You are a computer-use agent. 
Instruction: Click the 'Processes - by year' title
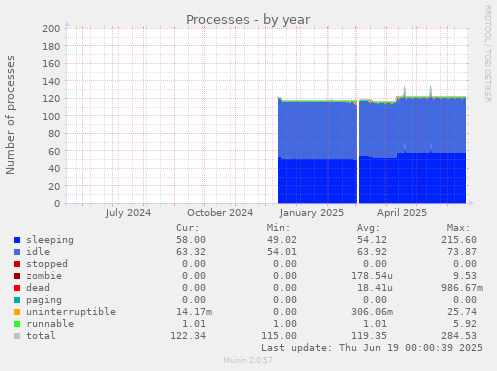coord(248,20)
